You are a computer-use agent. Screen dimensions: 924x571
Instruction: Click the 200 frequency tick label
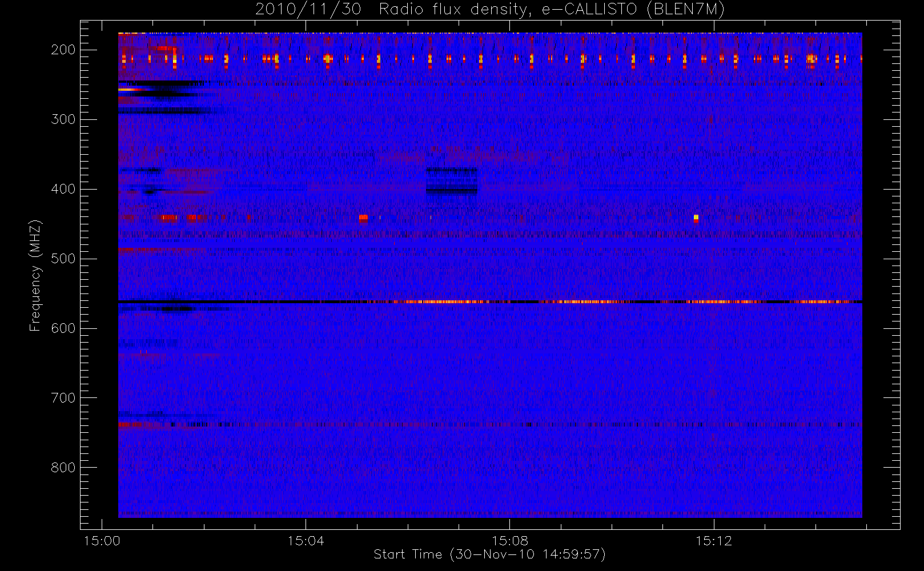(x=63, y=50)
